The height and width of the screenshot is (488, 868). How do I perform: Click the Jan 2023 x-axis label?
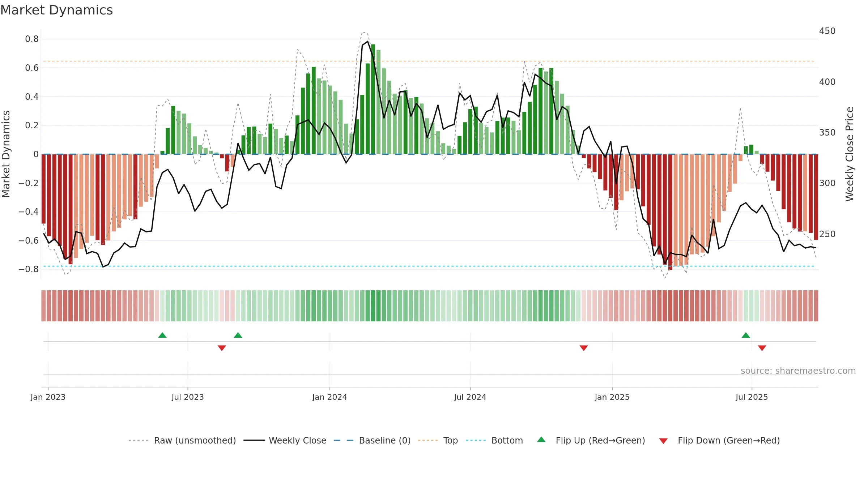(48, 397)
